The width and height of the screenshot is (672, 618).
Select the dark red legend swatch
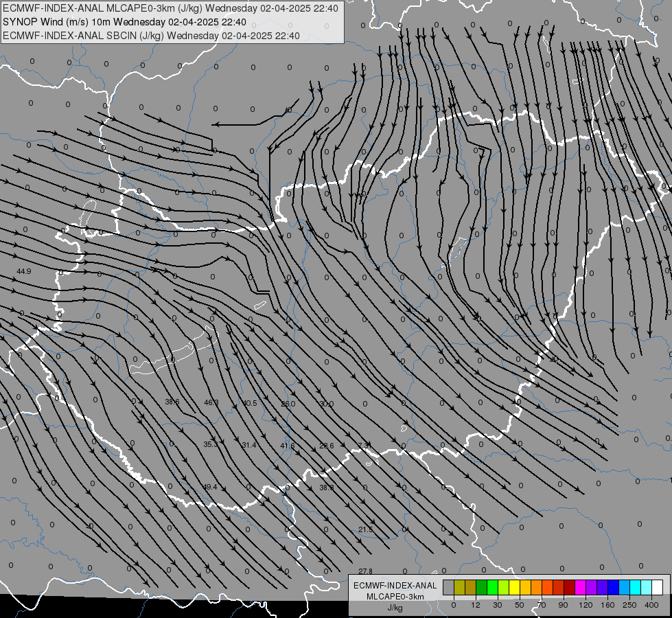click(570, 588)
